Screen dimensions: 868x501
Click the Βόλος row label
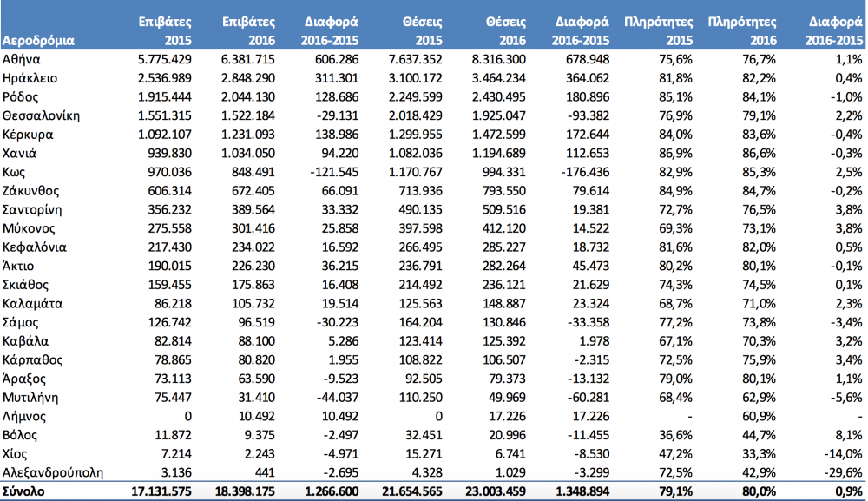[x=20, y=436]
